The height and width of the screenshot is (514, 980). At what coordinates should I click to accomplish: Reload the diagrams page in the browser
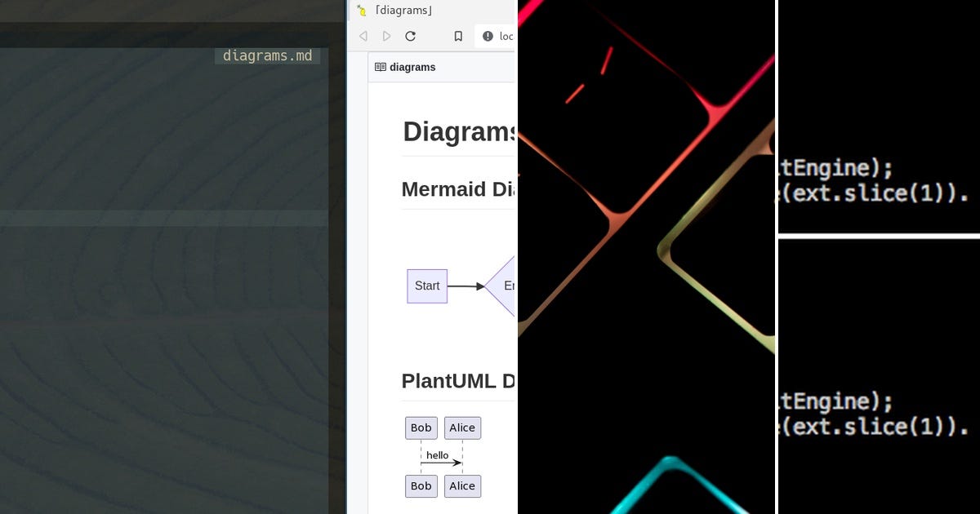click(x=411, y=36)
